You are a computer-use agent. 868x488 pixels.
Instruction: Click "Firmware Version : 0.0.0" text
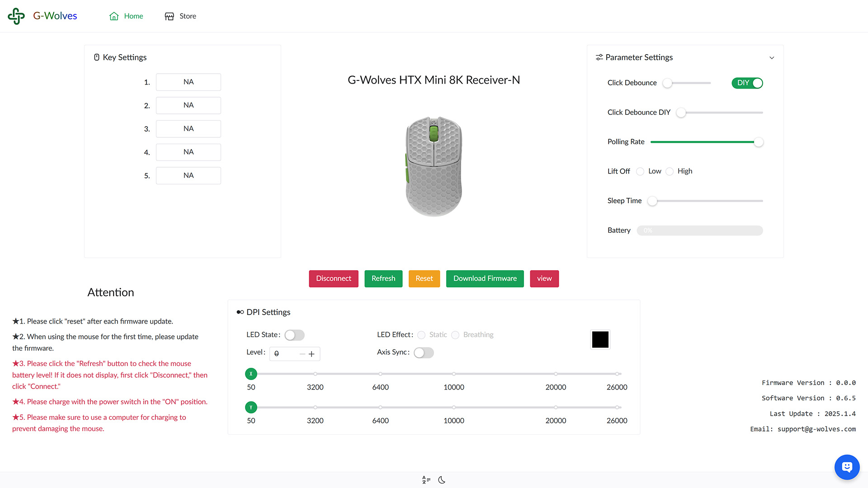809,383
